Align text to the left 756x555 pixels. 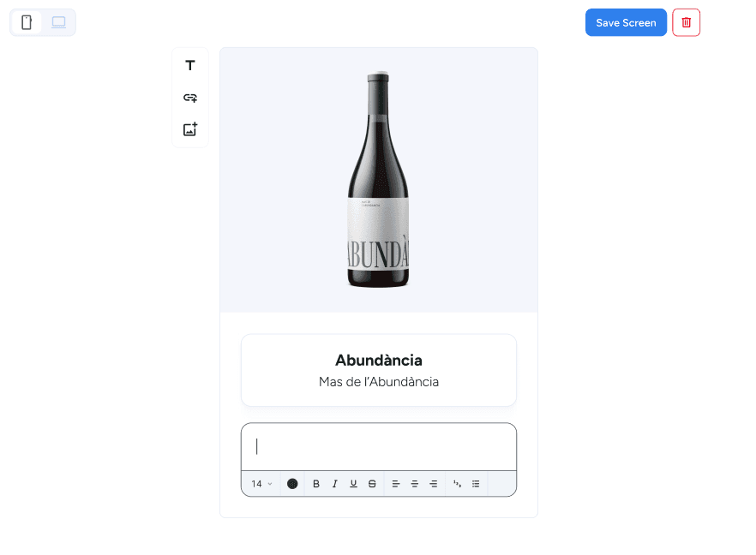[396, 484]
